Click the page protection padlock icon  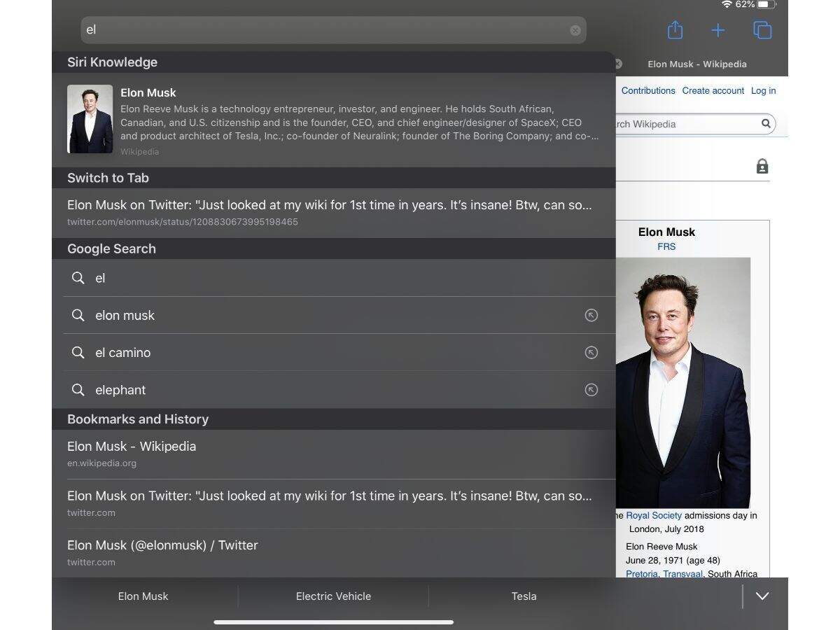pyautogui.click(x=762, y=167)
